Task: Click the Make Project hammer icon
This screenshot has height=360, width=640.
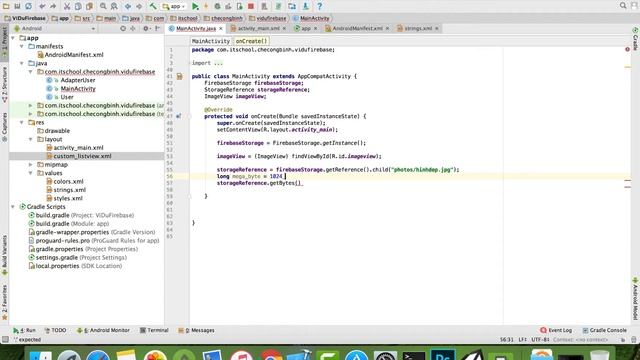Action: pos(153,6)
